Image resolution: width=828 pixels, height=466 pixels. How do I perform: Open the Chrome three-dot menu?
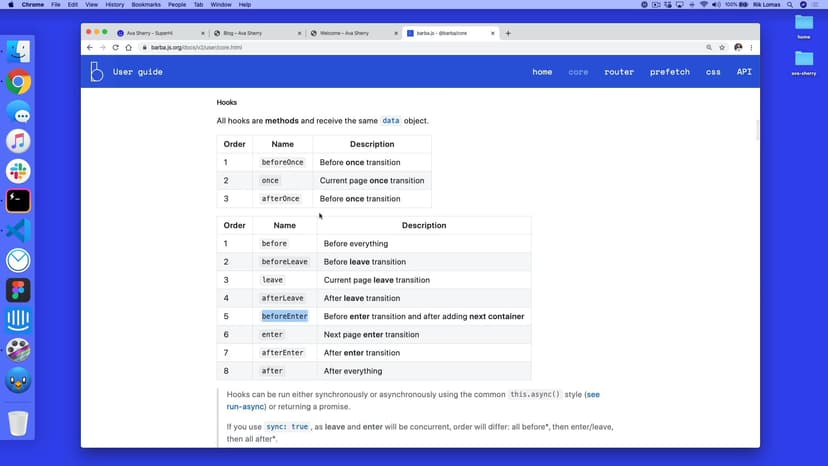tap(751, 47)
